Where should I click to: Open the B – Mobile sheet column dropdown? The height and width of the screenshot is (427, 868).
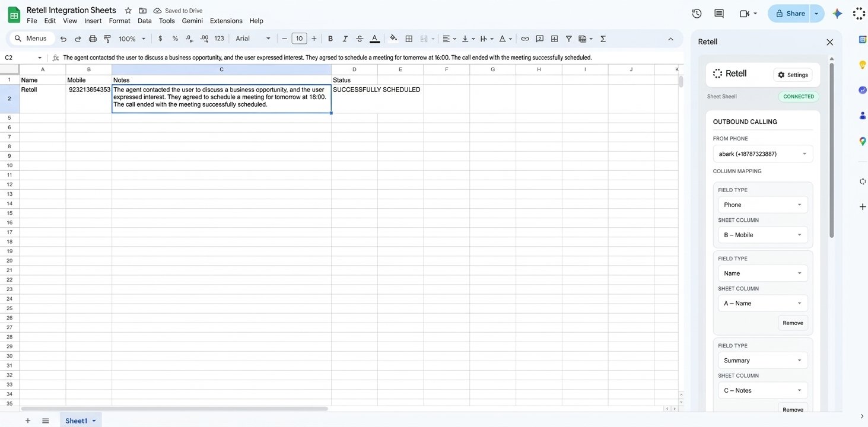click(x=763, y=235)
